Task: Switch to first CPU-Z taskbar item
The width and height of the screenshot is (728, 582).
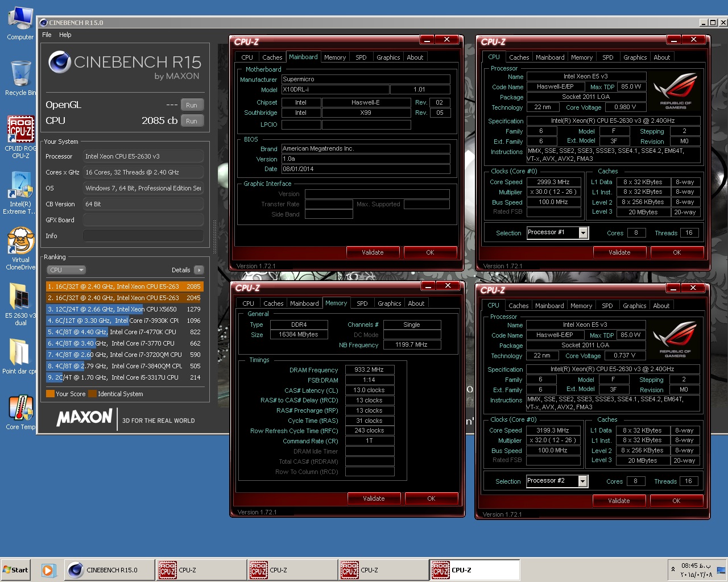Action: [201, 570]
